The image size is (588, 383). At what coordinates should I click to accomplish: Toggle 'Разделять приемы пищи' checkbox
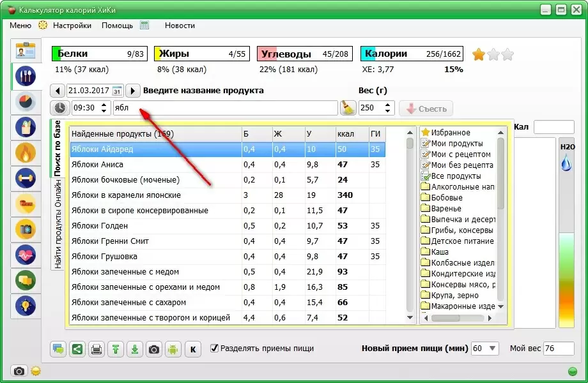(x=215, y=349)
